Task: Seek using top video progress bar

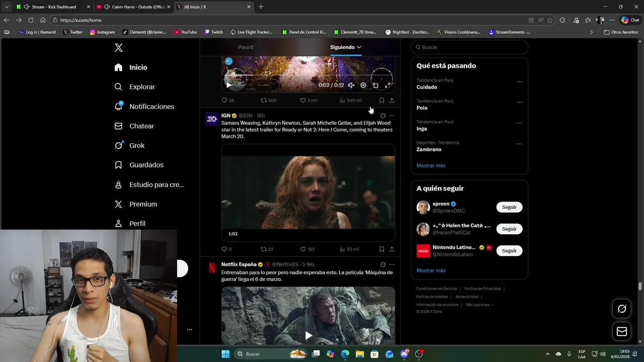Action: pyautogui.click(x=308, y=75)
